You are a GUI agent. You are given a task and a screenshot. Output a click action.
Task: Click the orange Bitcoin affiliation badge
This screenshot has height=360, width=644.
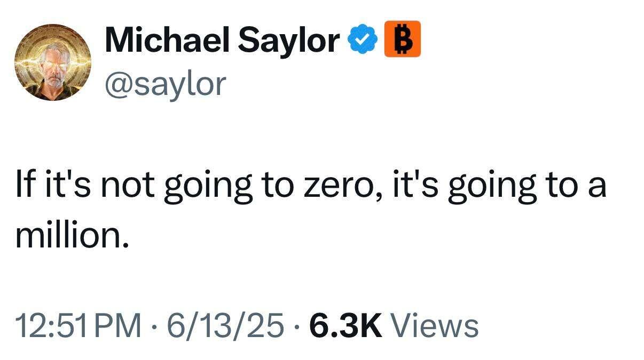pyautogui.click(x=402, y=39)
